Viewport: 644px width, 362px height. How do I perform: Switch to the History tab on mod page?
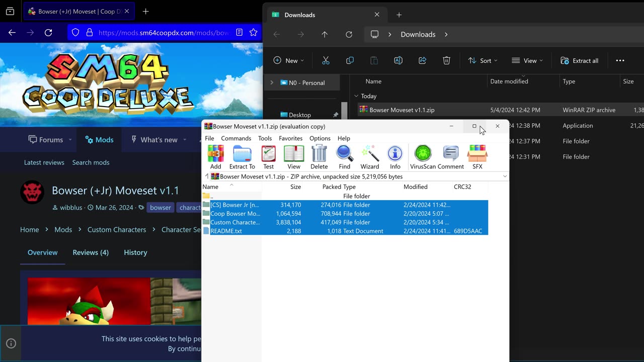135,252
